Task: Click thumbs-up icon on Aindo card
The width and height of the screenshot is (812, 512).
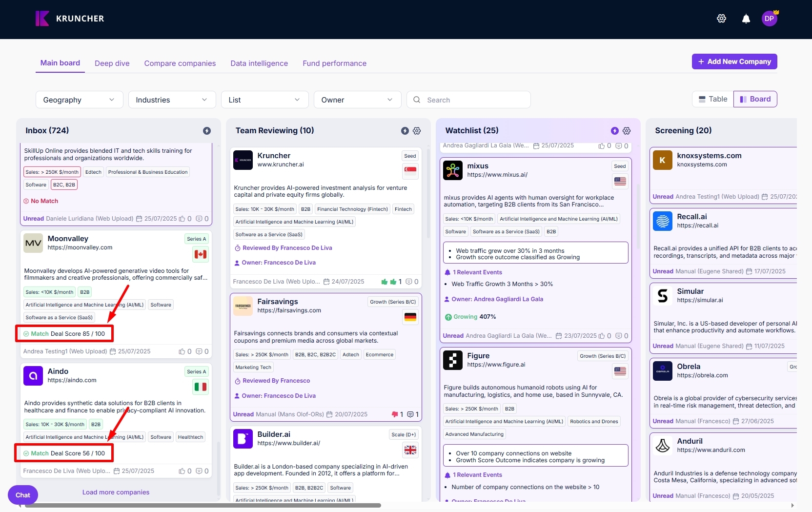Action: pos(182,471)
